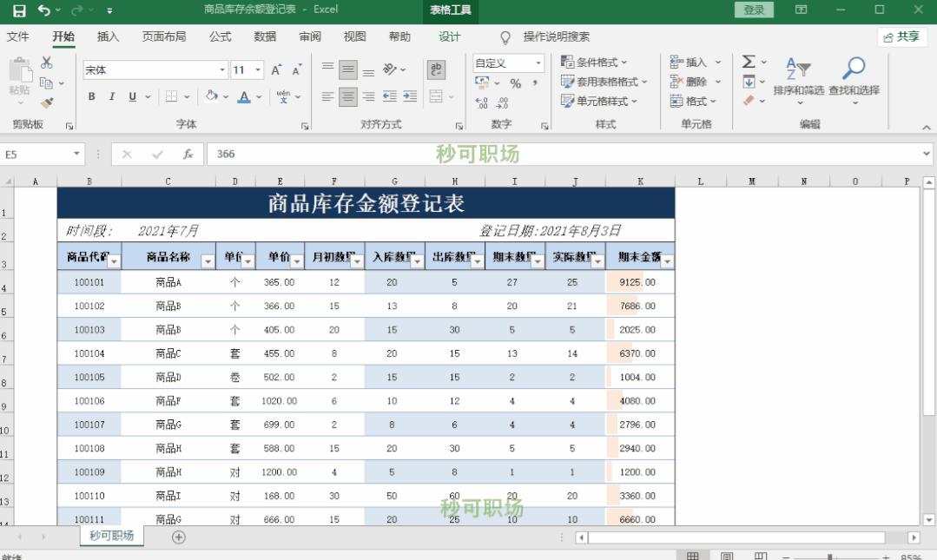Toggle Wrap Text button
937x560 pixels.
click(436, 70)
